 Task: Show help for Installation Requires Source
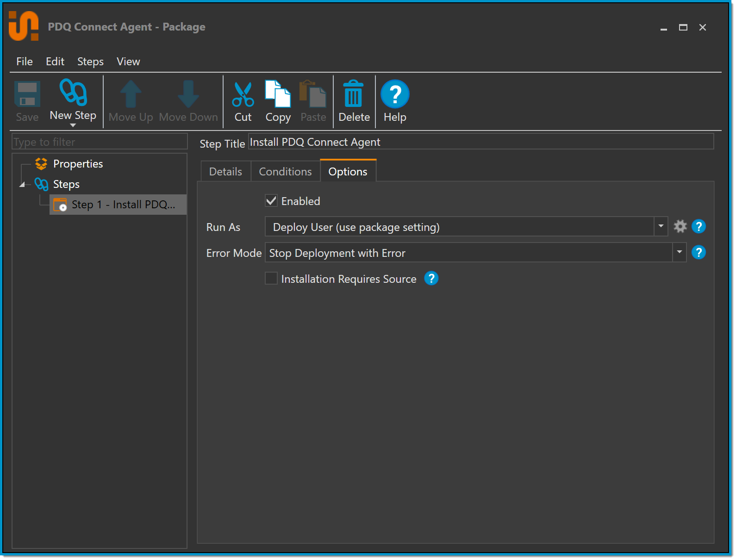click(431, 278)
